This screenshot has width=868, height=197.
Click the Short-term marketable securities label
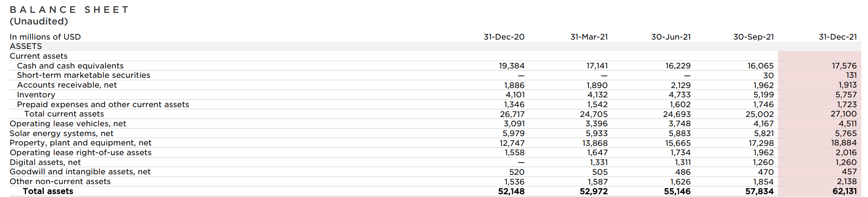coord(83,75)
